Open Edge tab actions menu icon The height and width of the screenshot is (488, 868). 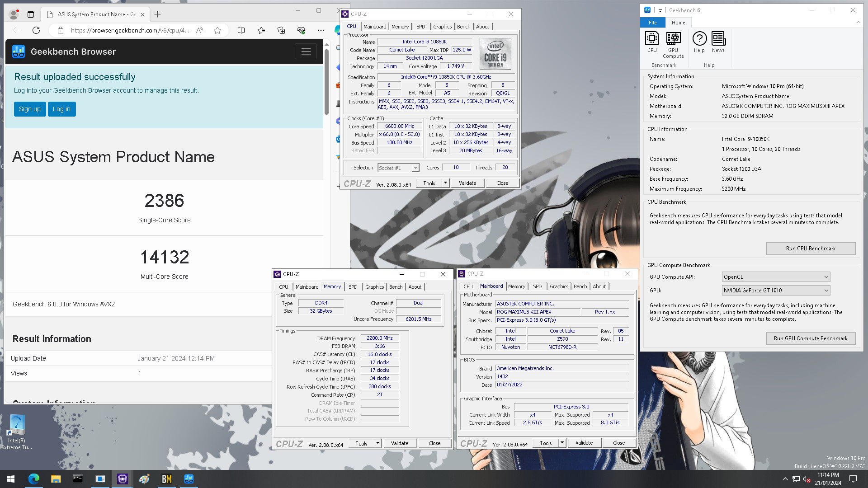[x=31, y=14]
